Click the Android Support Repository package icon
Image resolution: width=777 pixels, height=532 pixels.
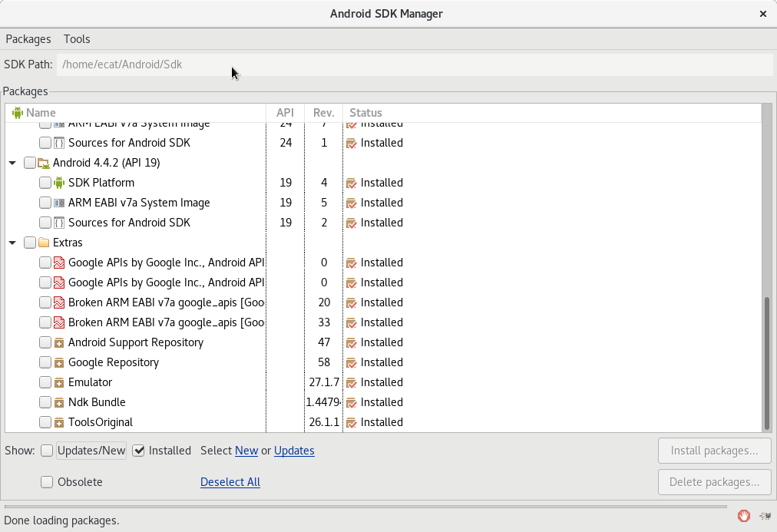tap(59, 342)
